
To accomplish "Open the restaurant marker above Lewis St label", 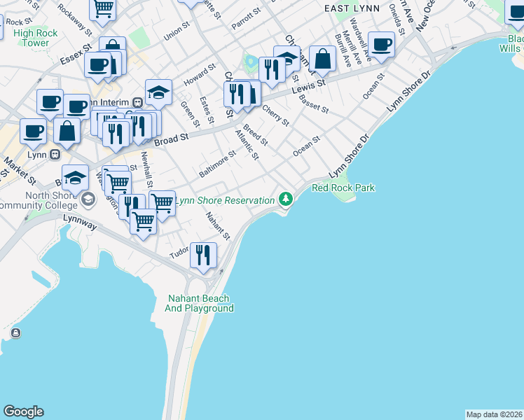I will click(x=272, y=71).
